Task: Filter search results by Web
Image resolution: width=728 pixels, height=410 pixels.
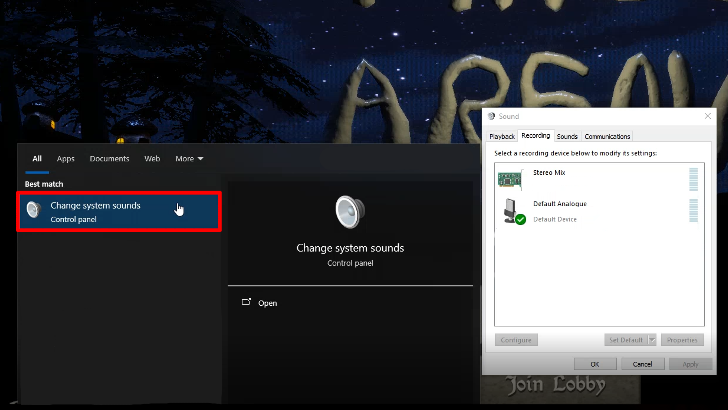Action: click(152, 159)
